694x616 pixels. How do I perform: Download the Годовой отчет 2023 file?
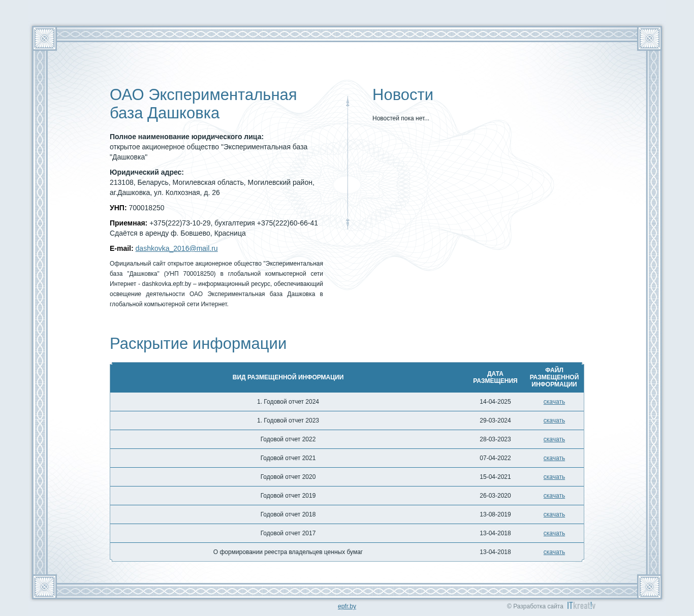554,420
